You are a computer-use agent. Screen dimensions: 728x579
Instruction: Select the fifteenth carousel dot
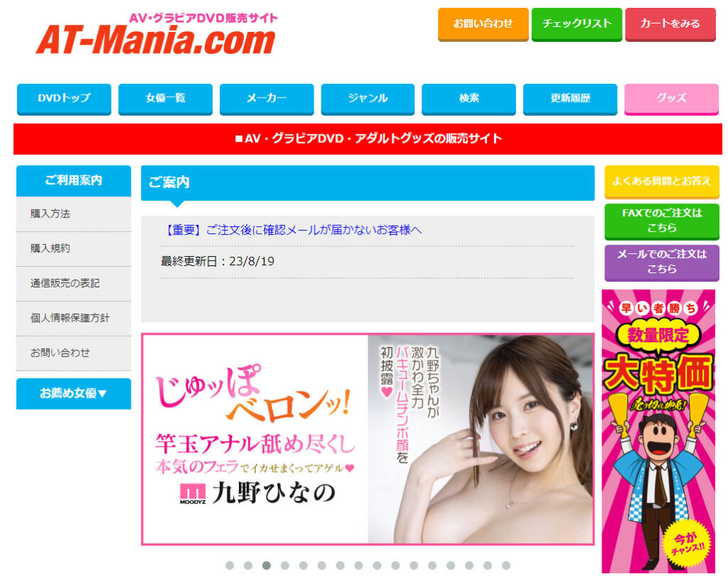point(488,565)
